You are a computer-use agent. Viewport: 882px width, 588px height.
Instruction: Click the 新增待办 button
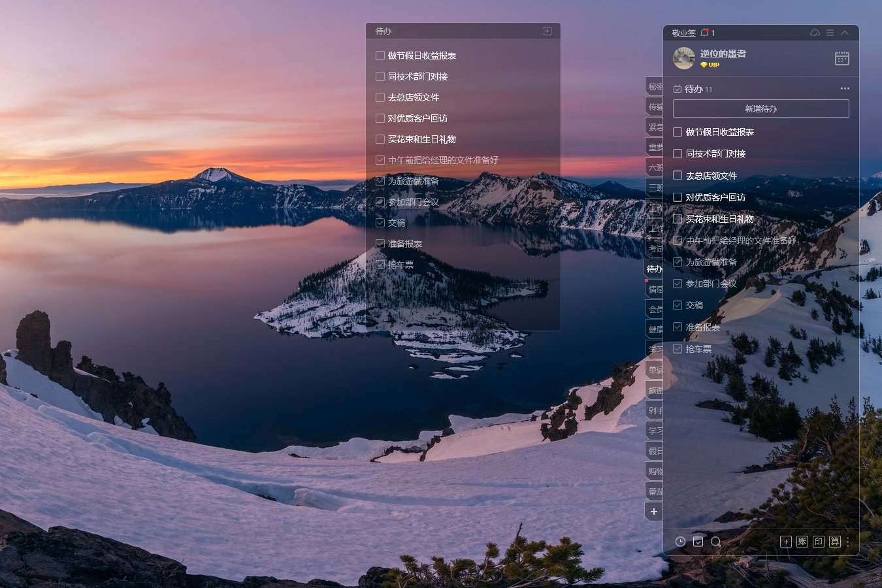click(760, 108)
